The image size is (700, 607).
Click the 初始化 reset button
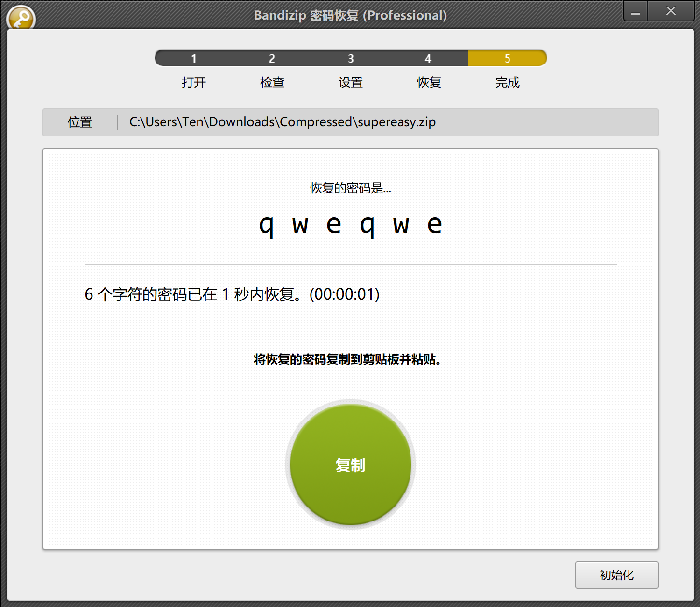coord(616,575)
